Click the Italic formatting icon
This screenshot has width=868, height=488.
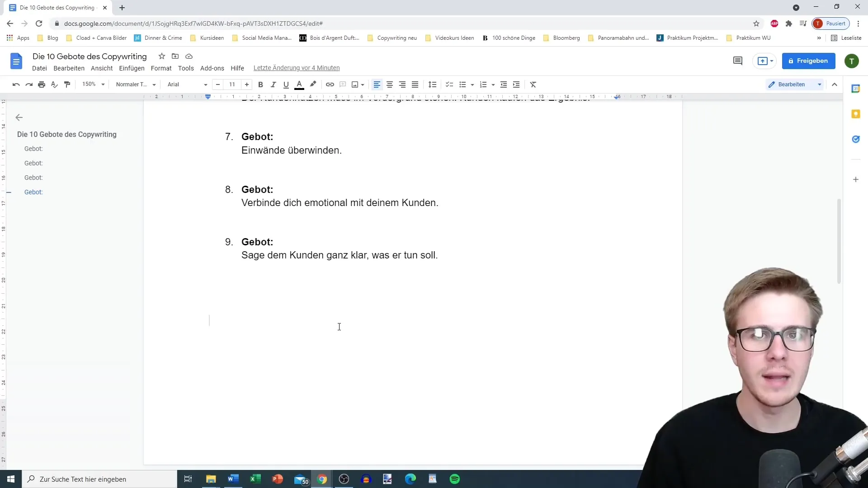tap(273, 84)
